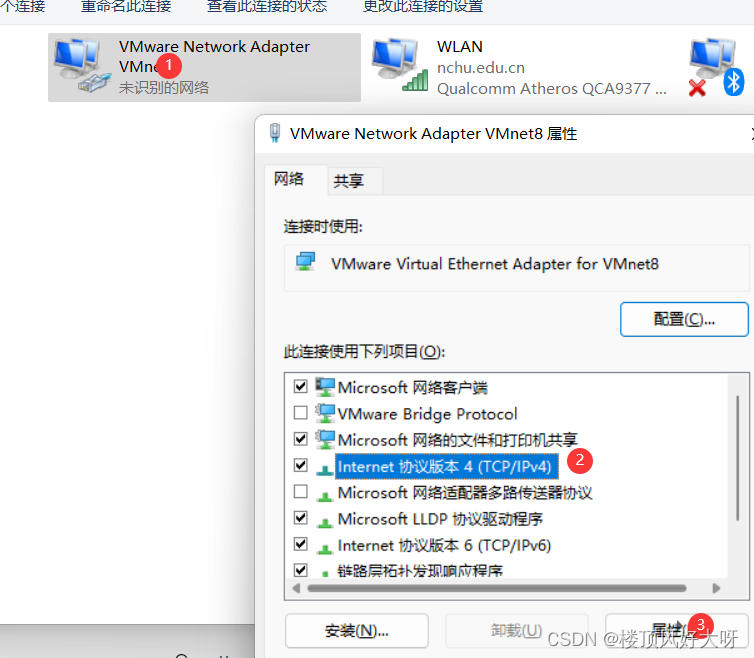This screenshot has width=754, height=658.
Task: Select the VMware Bridge Protocol item icon
Action: click(x=325, y=413)
